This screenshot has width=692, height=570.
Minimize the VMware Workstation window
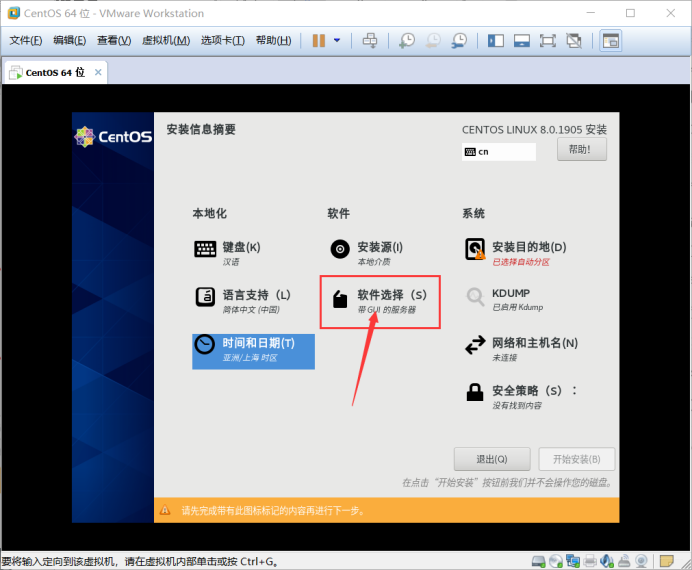590,13
